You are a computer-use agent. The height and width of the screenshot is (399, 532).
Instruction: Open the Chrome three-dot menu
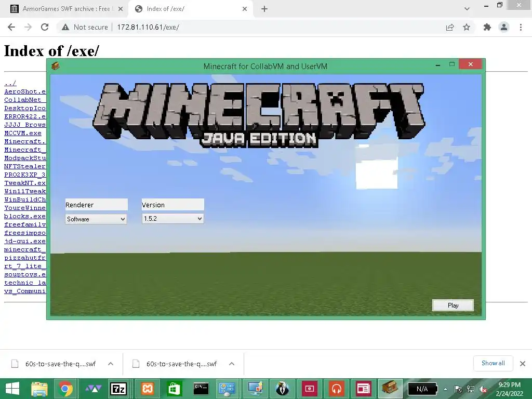point(521,27)
